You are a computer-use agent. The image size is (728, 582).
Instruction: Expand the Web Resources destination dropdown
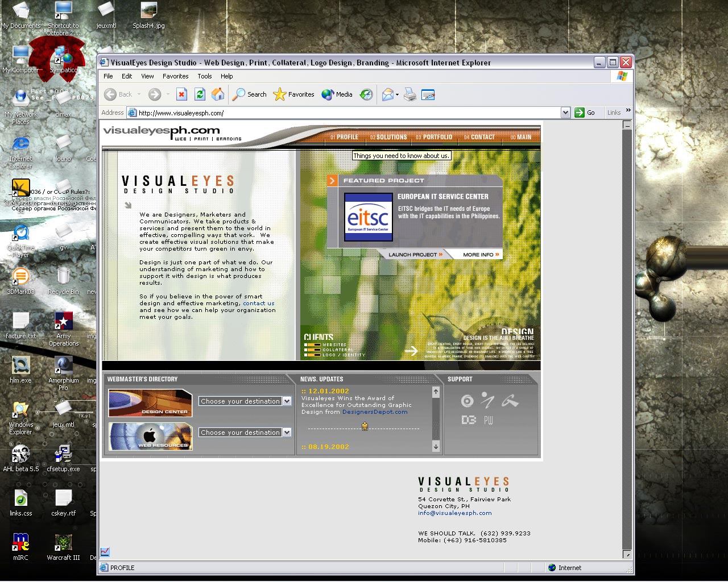287,433
